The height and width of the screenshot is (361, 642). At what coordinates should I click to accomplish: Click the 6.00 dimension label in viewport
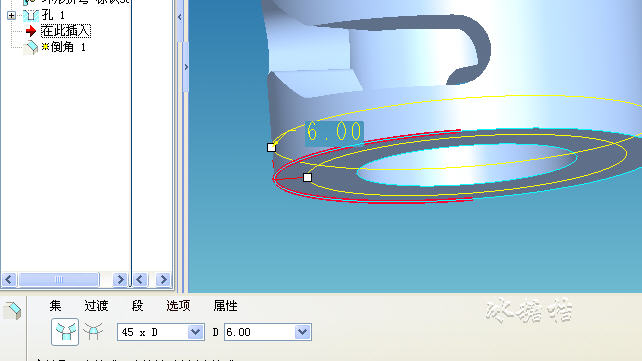pos(334,133)
